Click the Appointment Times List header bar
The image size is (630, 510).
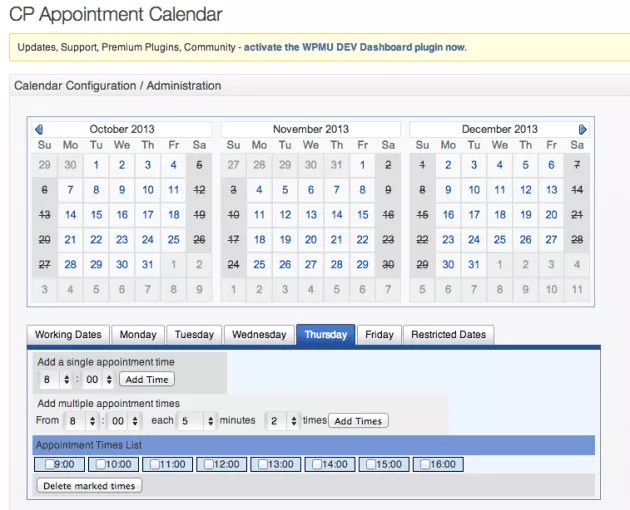tap(313, 445)
